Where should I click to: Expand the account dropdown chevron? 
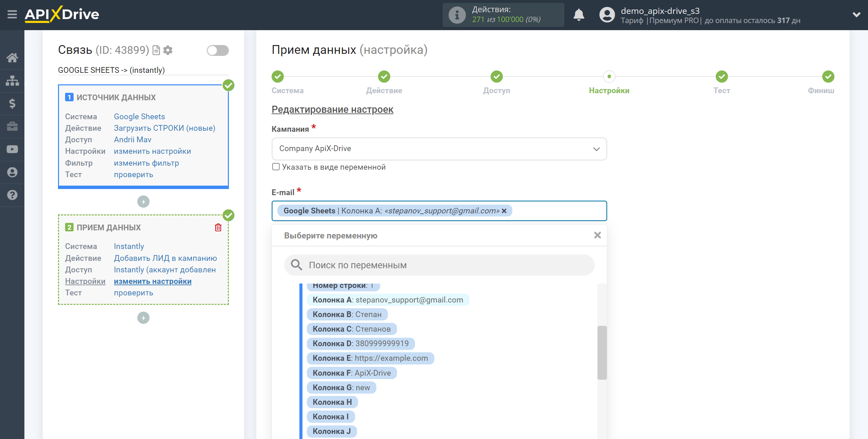856,15
